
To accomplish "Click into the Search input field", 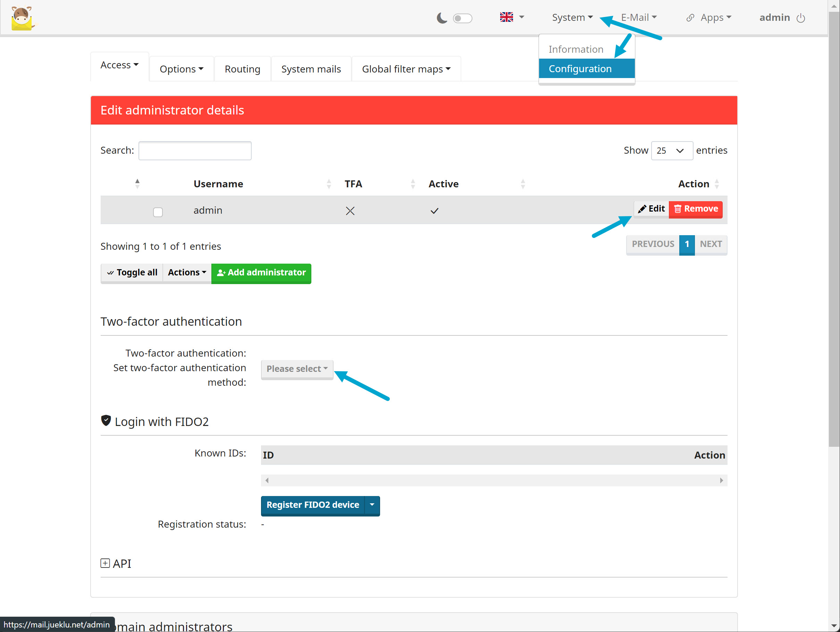I will (x=195, y=151).
